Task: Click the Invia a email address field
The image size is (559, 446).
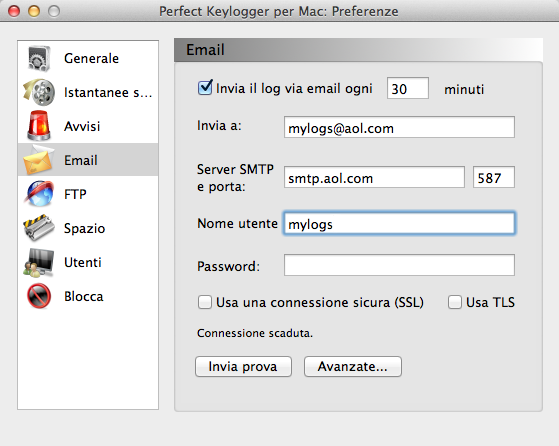Action: [399, 127]
